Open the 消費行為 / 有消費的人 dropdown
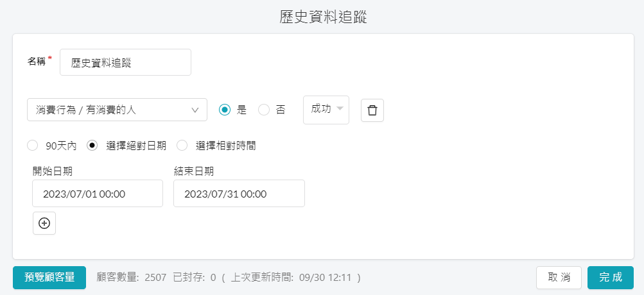 click(117, 110)
